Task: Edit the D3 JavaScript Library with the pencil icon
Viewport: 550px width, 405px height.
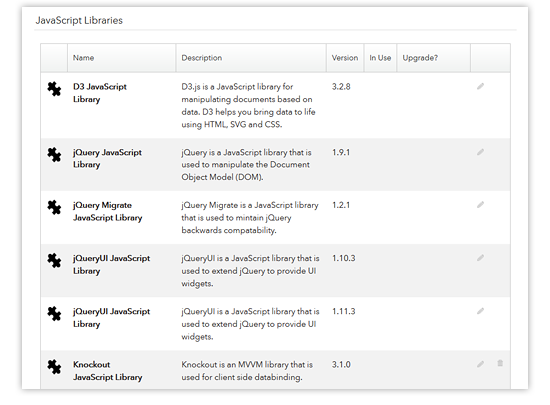Action: tap(481, 86)
